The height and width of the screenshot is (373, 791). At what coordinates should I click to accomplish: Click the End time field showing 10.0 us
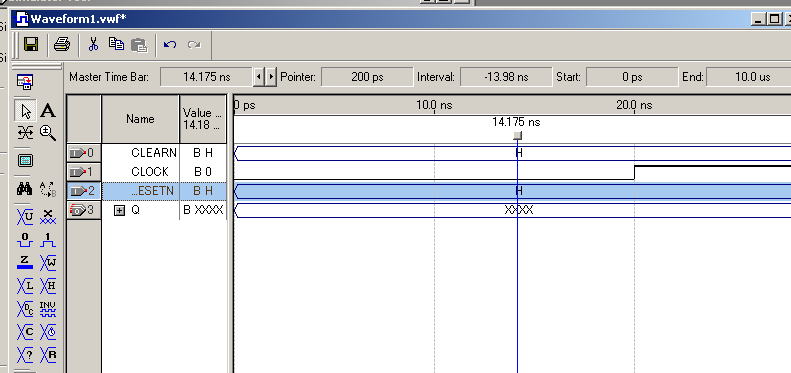tap(749, 77)
